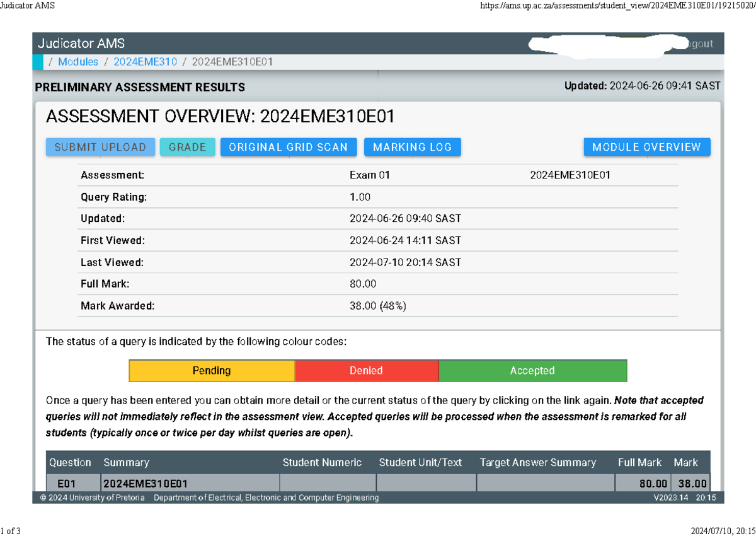Click the Accepted green status swatch

[x=533, y=371]
